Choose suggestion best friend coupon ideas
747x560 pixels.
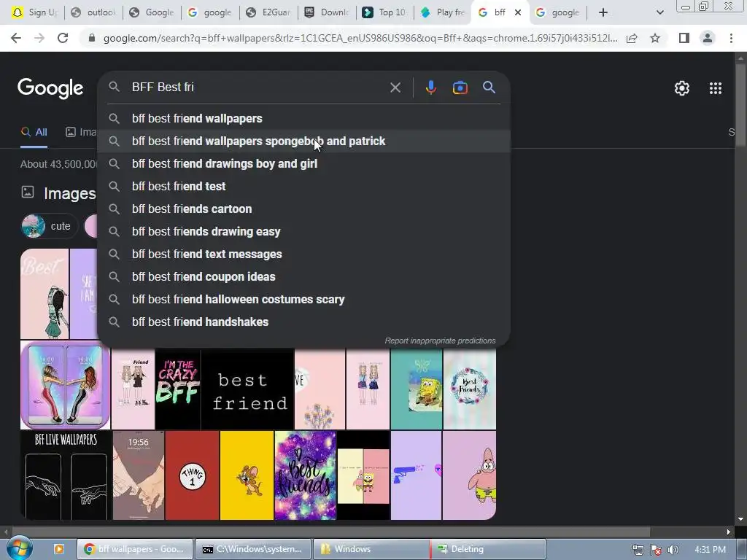(303, 276)
